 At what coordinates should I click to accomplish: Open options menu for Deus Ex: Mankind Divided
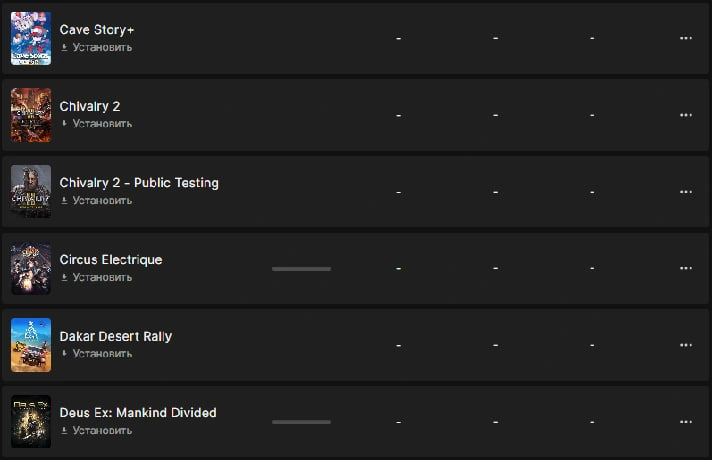coord(685,422)
